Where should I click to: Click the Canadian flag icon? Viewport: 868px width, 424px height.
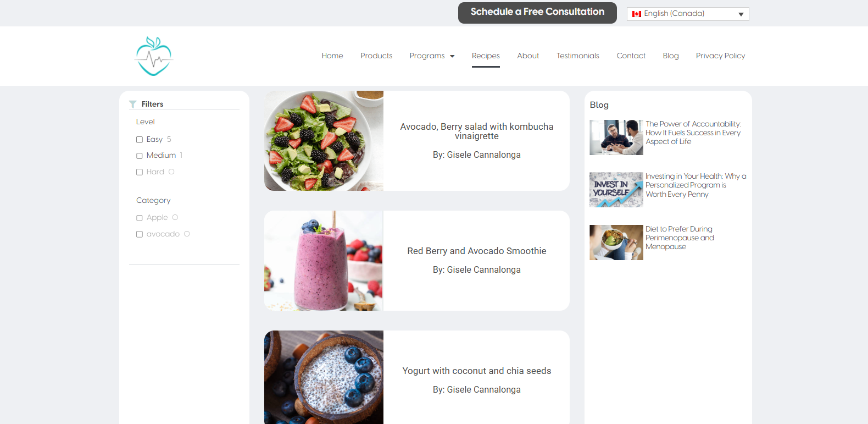[637, 14]
